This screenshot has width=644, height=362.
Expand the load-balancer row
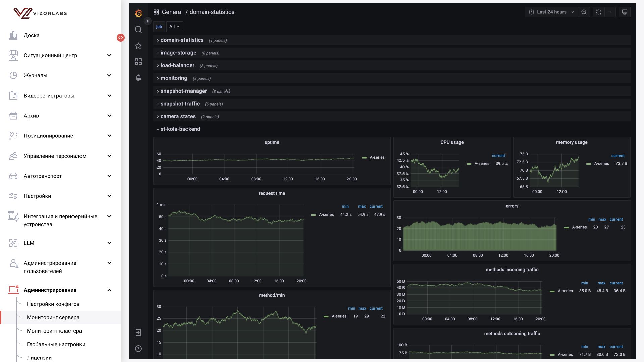(392, 65)
